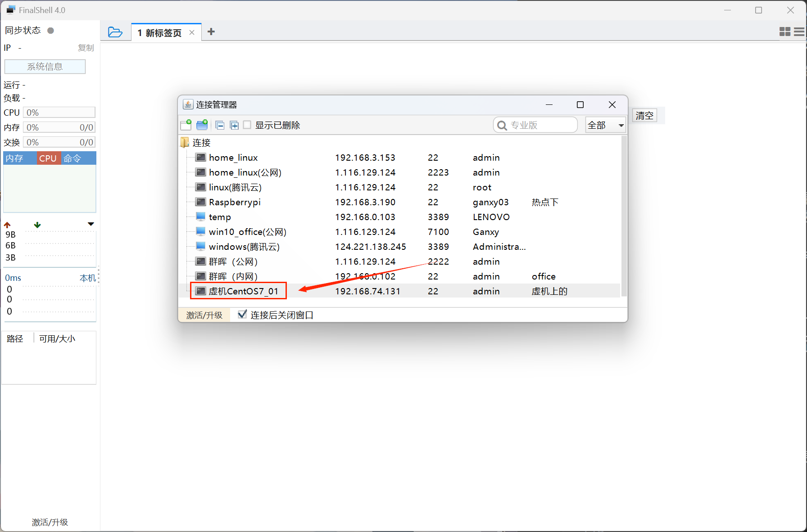
Task: Click port 2223 in home_linux(公网) row
Action: coord(438,172)
